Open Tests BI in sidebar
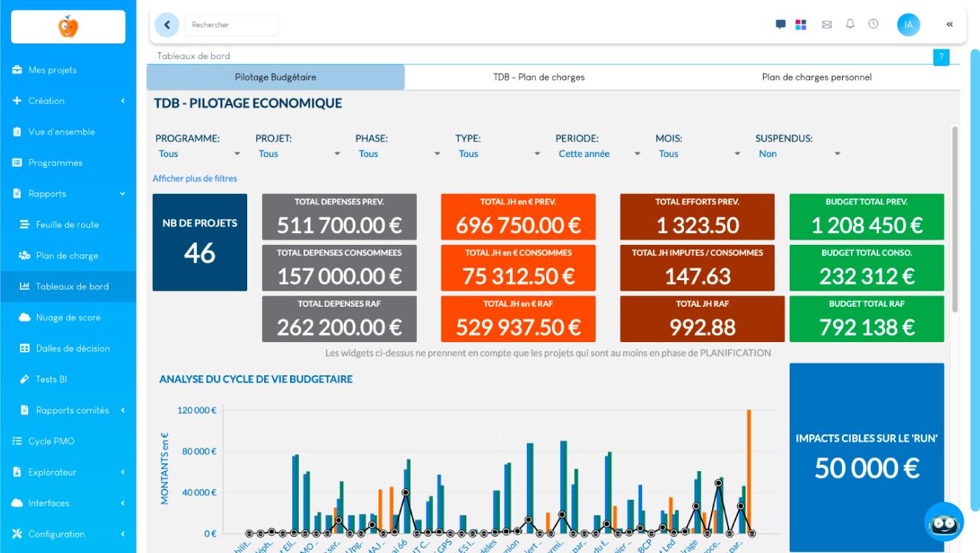 (68, 380)
